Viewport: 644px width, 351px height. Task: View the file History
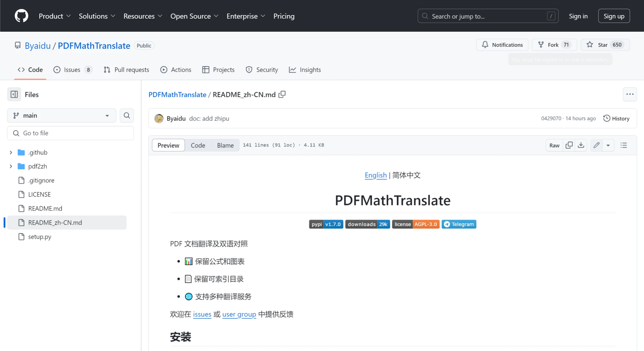[616, 118]
